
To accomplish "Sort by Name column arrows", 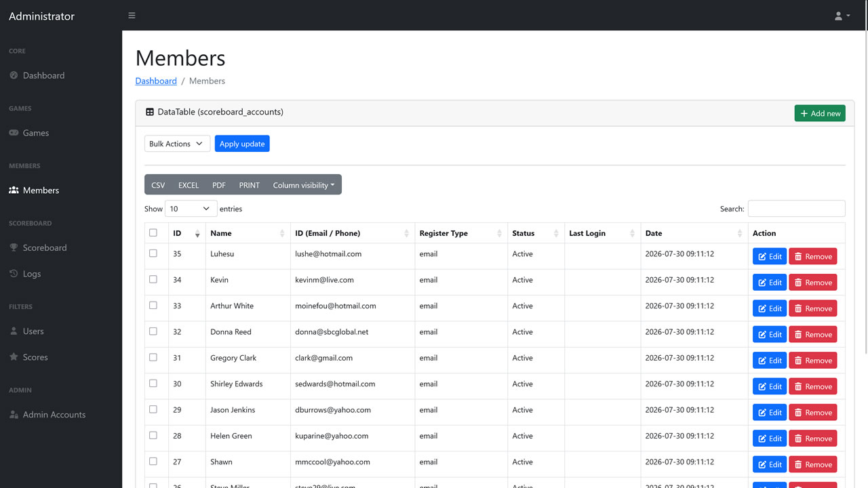I will click(x=282, y=234).
